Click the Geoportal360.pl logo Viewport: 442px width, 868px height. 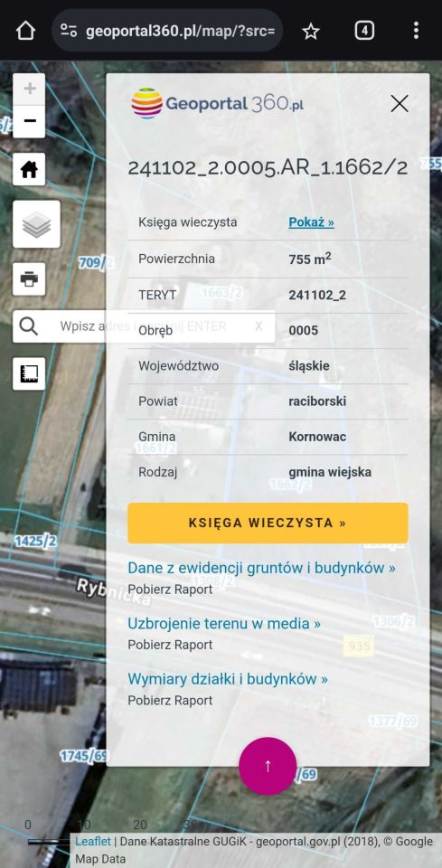point(218,103)
